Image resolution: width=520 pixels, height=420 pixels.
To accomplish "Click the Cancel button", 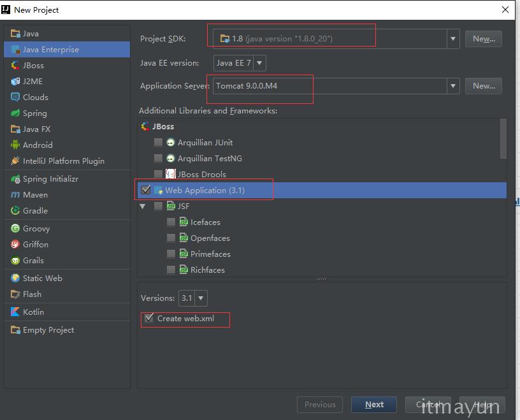I will click(x=428, y=405).
